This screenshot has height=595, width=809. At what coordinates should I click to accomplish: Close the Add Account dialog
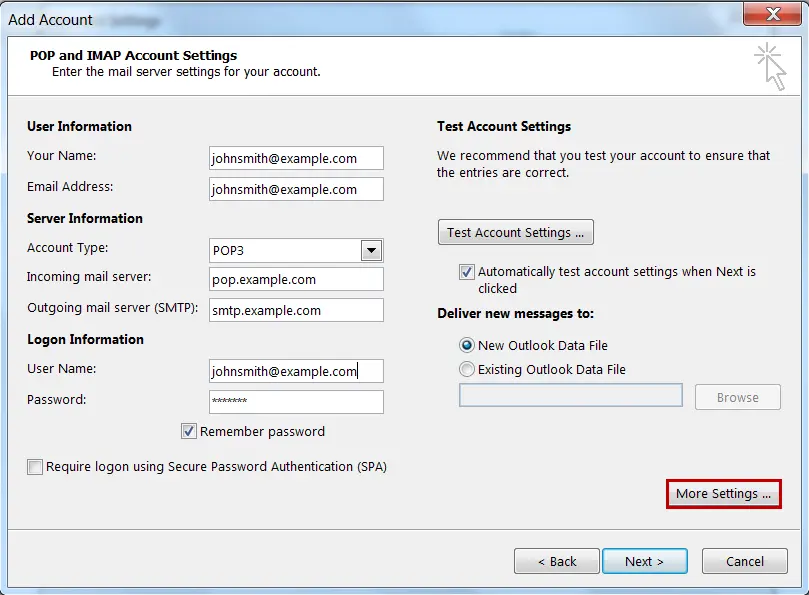click(x=773, y=15)
